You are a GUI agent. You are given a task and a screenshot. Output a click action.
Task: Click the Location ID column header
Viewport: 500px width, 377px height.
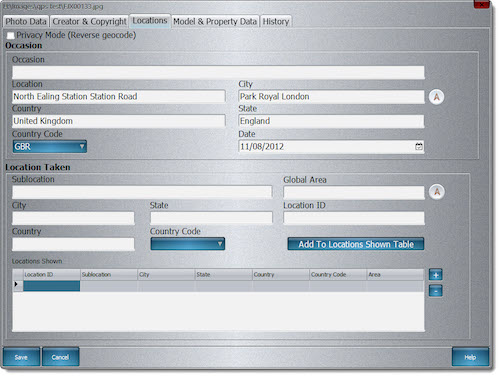coord(52,275)
